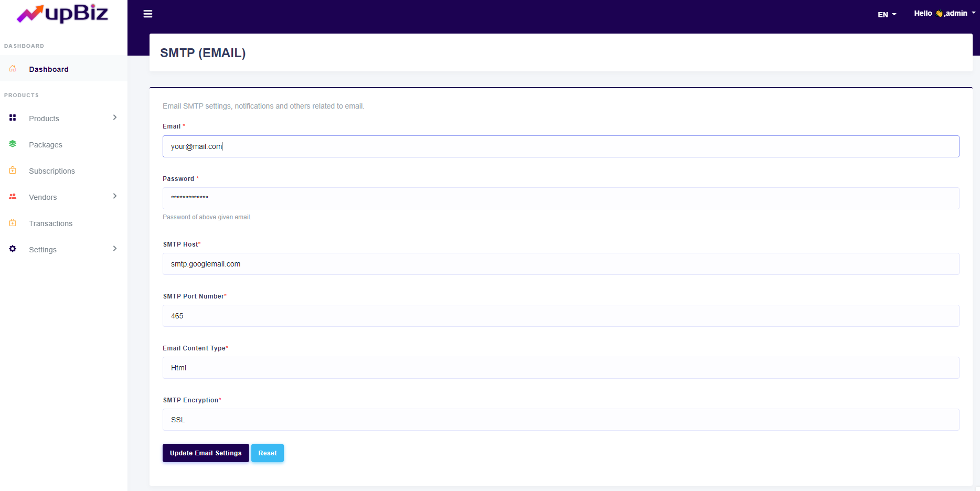The height and width of the screenshot is (491, 980).
Task: Click the Subscriptions bag icon
Action: (13, 170)
